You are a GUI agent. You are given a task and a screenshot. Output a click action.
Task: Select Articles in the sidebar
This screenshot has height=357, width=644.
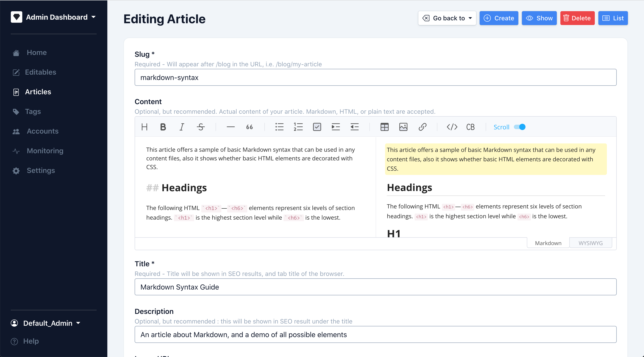(x=38, y=92)
